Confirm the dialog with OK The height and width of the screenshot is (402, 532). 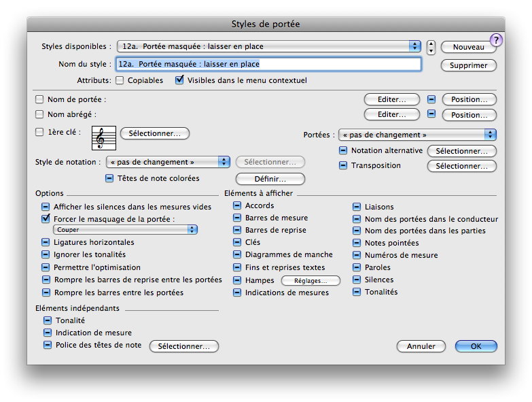[476, 346]
